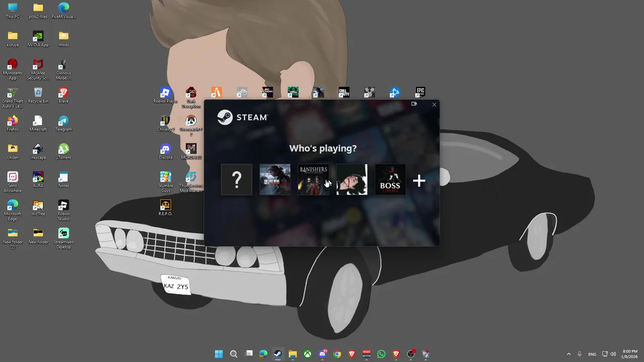
Task: Select the question mark account in Steam
Action: [x=236, y=179]
